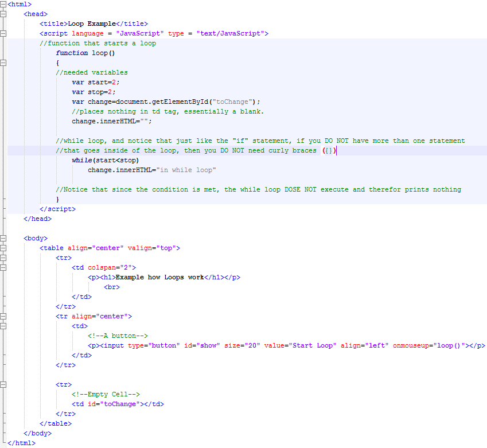Click the '//function that starts a loop' comment

pos(98,43)
